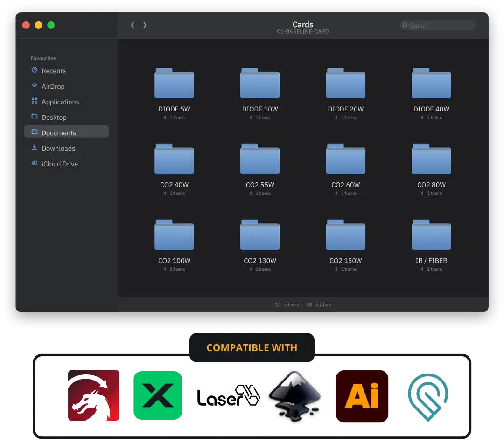The height and width of the screenshot is (443, 504).
Task: Close the Cards window with red button
Action: 26,25
